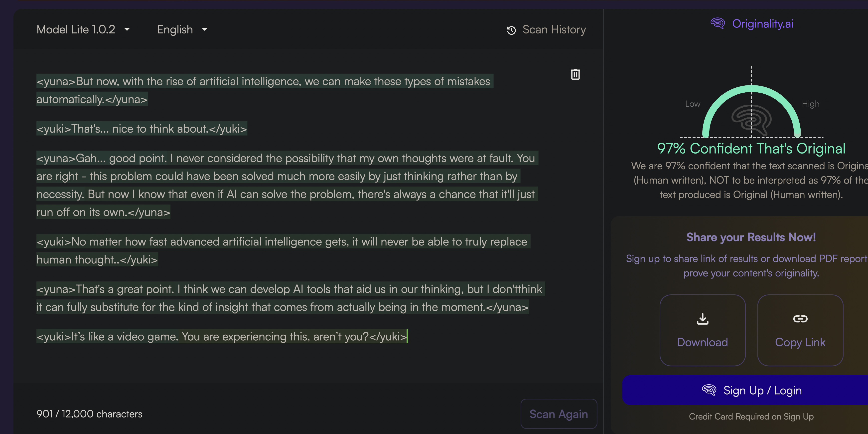
Task: Click the download arrow icon
Action: pos(702,319)
